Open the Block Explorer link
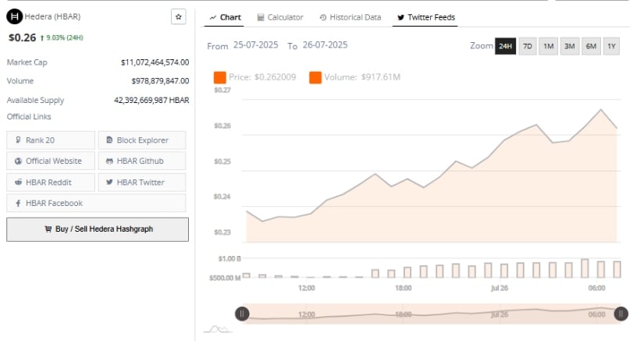Screen dimensions: 644x341 tap(142, 140)
